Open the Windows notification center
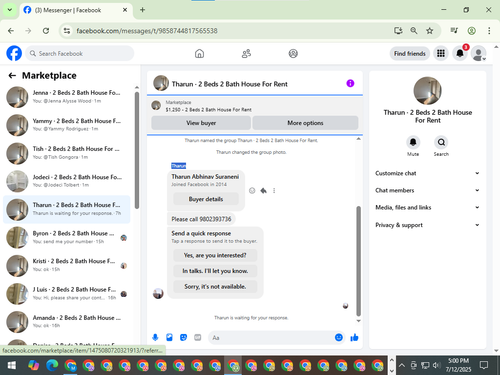The height and width of the screenshot is (375, 500). tap(484, 365)
